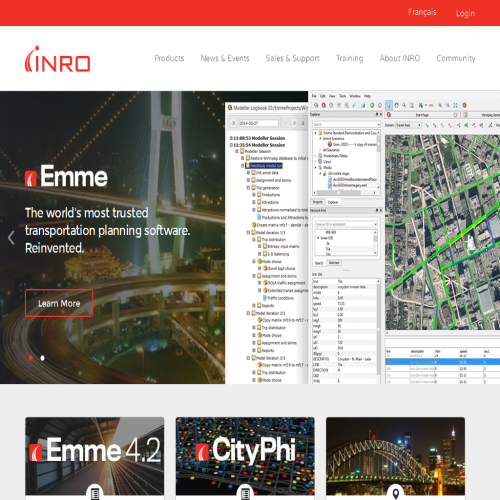Select the second white carousel dot
This screenshot has width=500, height=500.
(x=42, y=358)
